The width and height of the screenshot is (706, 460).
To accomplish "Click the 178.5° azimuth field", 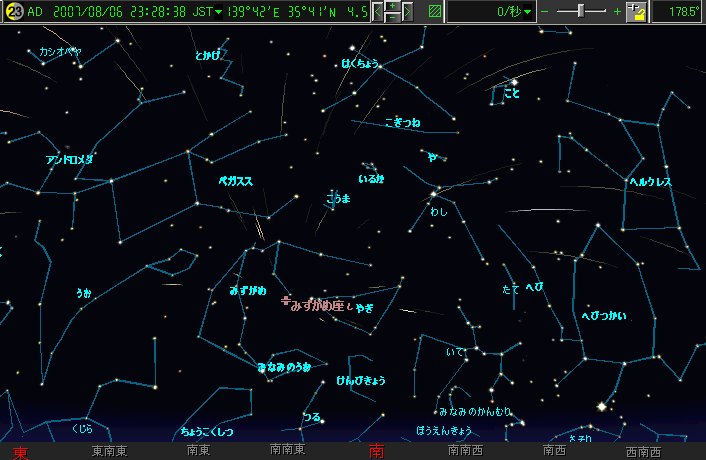I will (x=678, y=12).
